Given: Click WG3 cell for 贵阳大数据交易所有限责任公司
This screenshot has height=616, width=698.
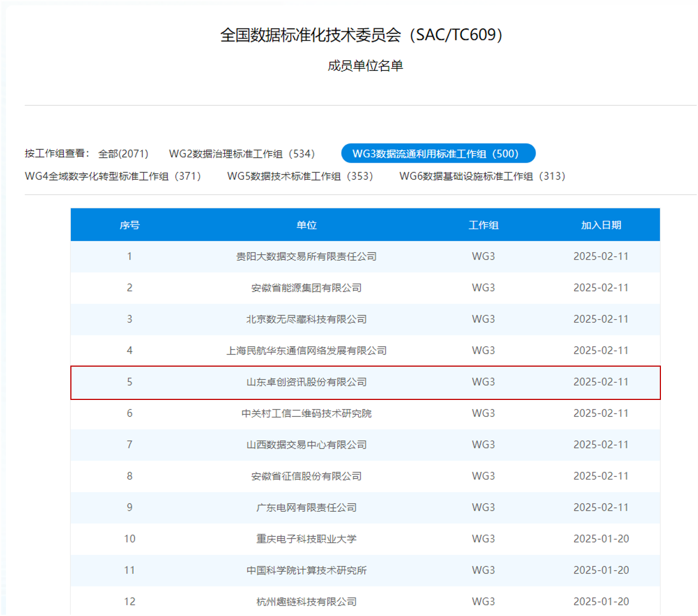Looking at the screenshot, I should coord(484,256).
